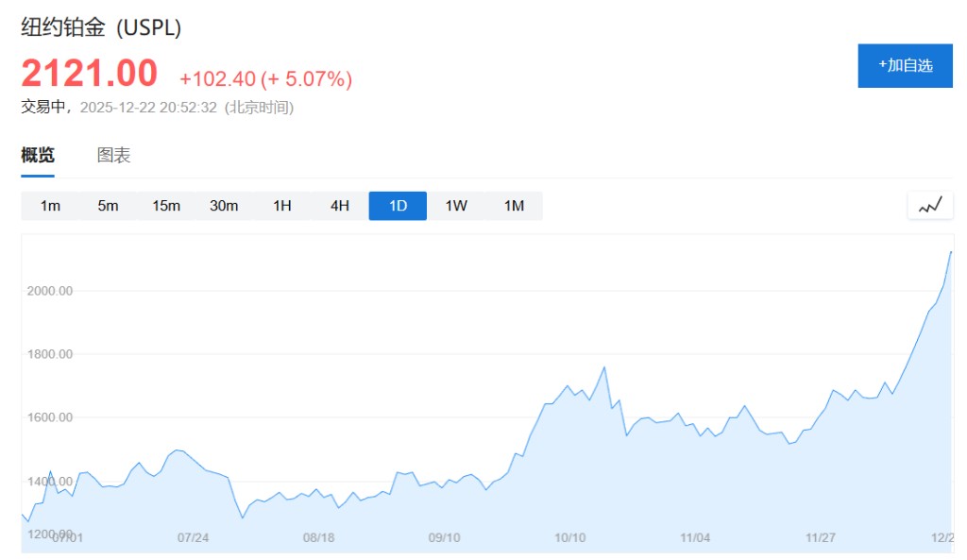This screenshot has height=560, width=967.
Task: Change chart to 1W interval
Action: coord(456,206)
